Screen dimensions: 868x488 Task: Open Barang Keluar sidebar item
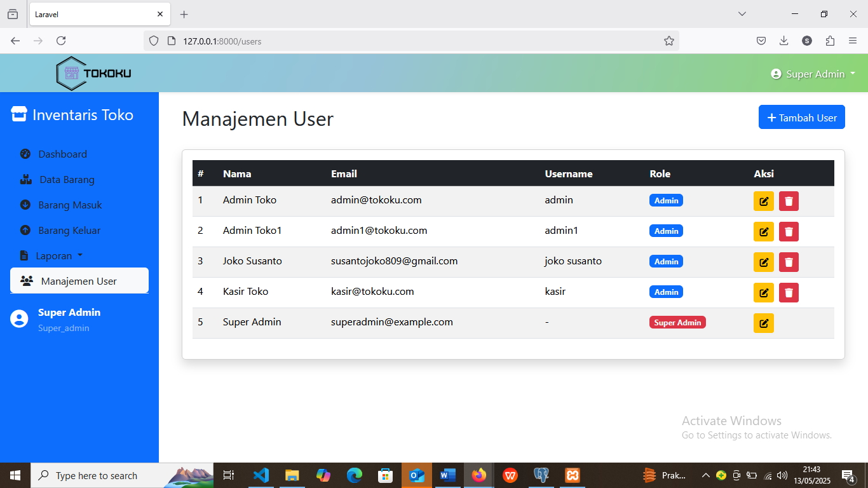69,230
